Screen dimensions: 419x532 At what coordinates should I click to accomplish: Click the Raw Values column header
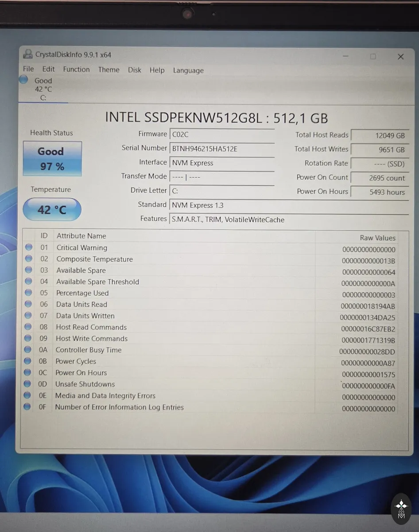[x=378, y=238]
